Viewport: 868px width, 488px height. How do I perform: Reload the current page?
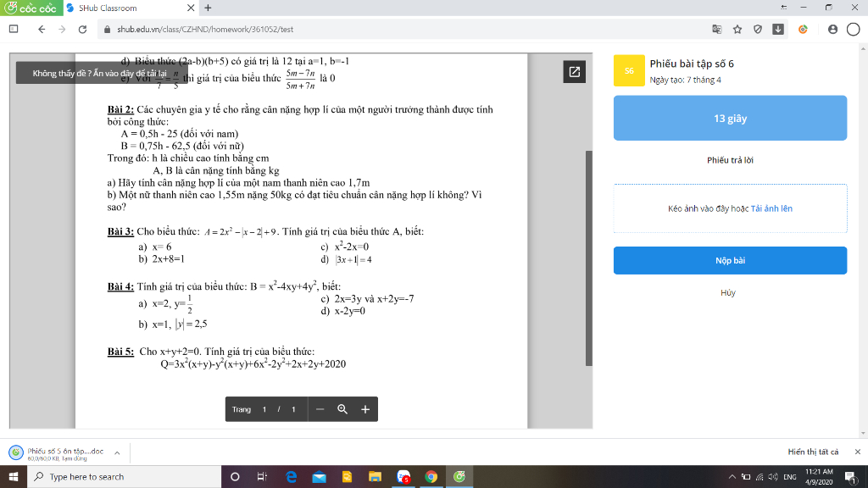82,30
